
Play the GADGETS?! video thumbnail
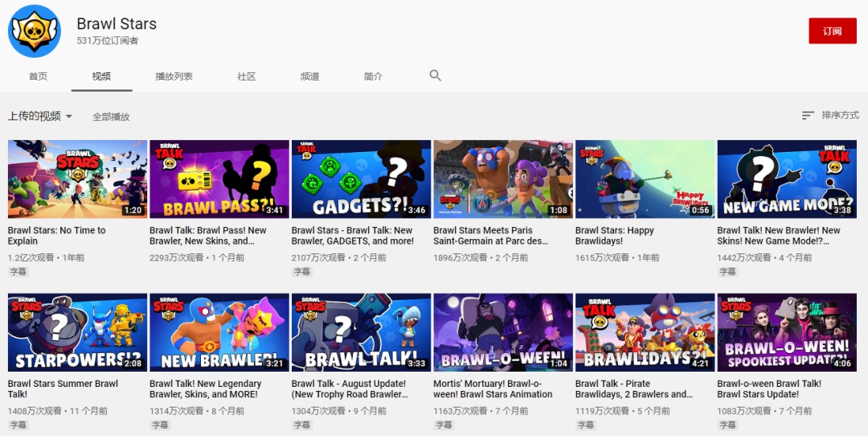click(x=361, y=179)
